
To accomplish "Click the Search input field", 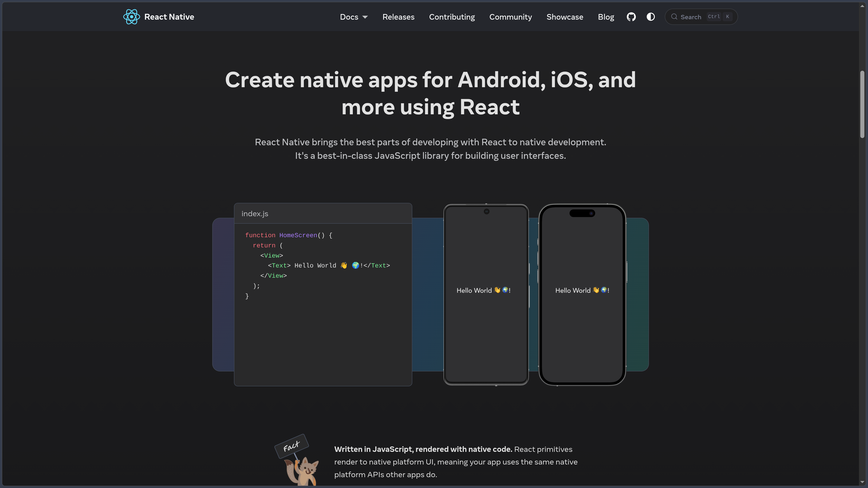I will 701,17.
